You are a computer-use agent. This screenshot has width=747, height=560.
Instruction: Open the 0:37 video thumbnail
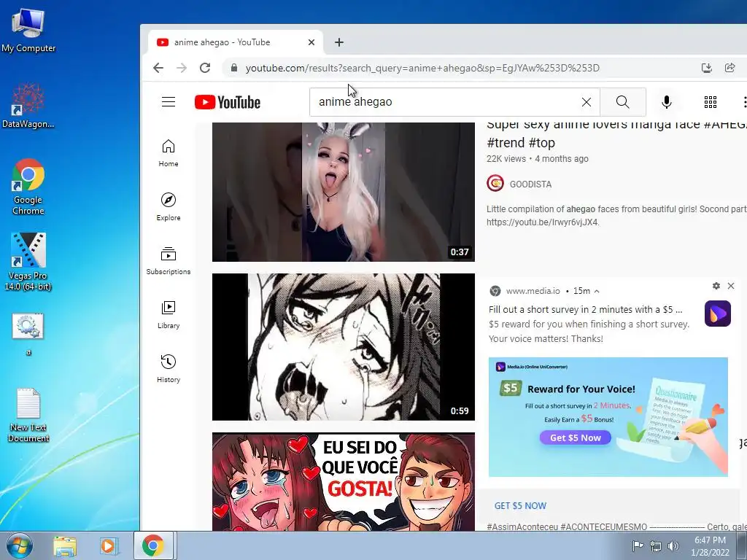(x=344, y=192)
